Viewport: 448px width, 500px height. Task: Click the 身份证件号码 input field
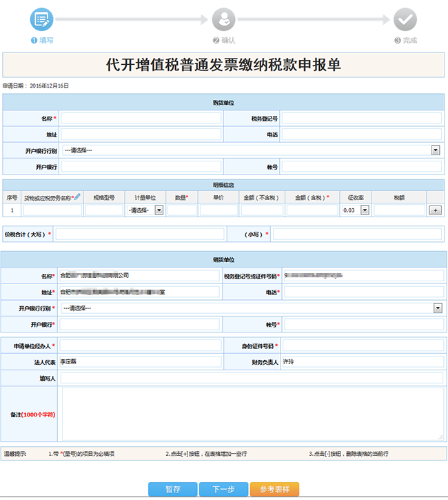(x=363, y=346)
